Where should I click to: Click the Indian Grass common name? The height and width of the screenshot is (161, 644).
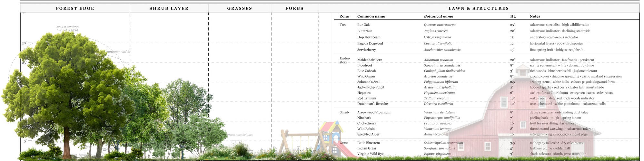pos(367,148)
